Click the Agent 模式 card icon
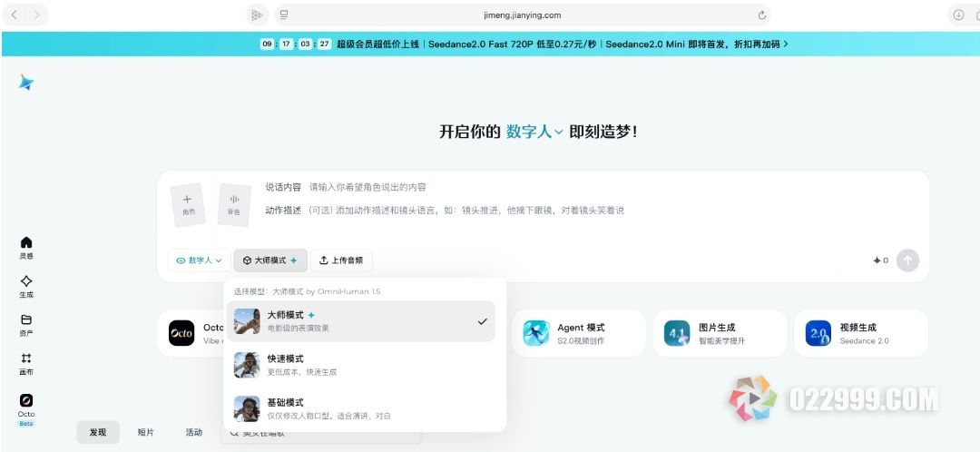980x452 pixels. tap(536, 333)
